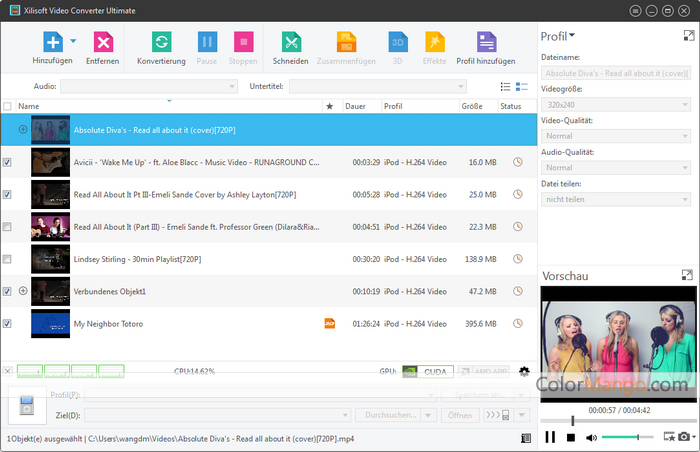This screenshot has height=452, width=700.
Task: Start Konvertierung with the green icon
Action: tap(161, 42)
